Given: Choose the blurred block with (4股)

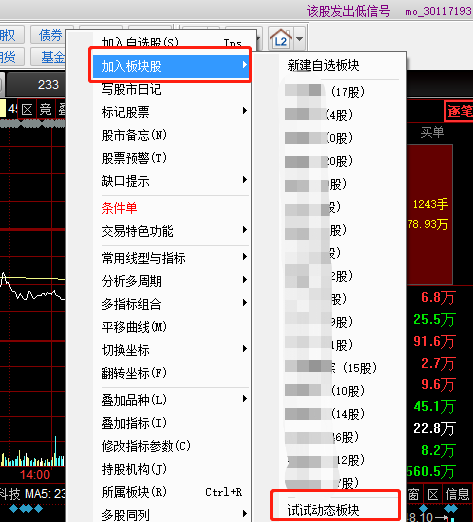Looking at the screenshot, I should click(x=342, y=115).
